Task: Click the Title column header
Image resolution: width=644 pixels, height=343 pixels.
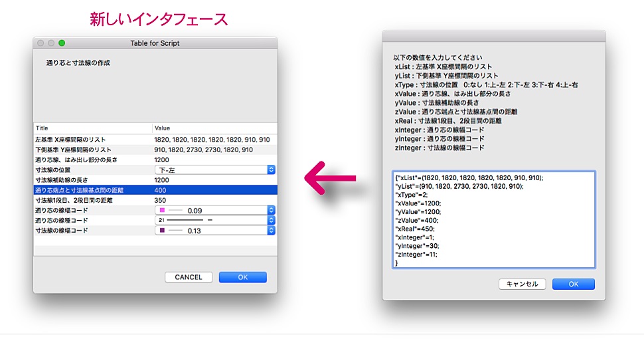Action: 92,128
